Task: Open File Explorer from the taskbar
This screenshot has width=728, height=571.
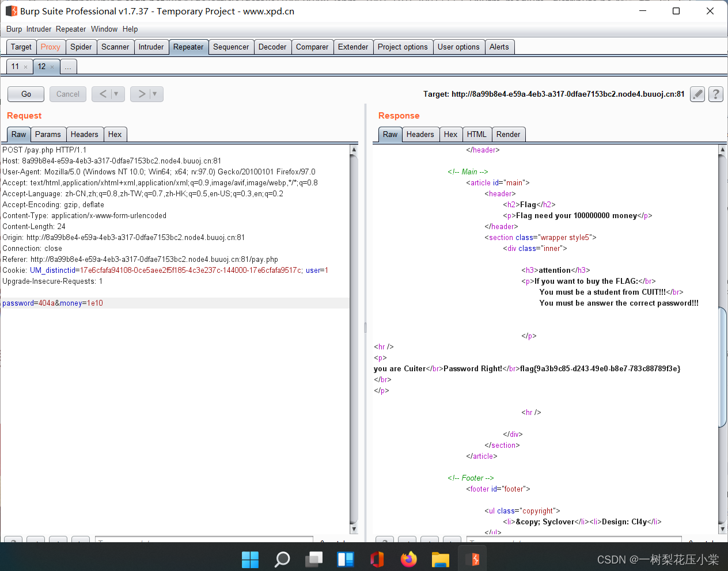Action: [x=441, y=559]
